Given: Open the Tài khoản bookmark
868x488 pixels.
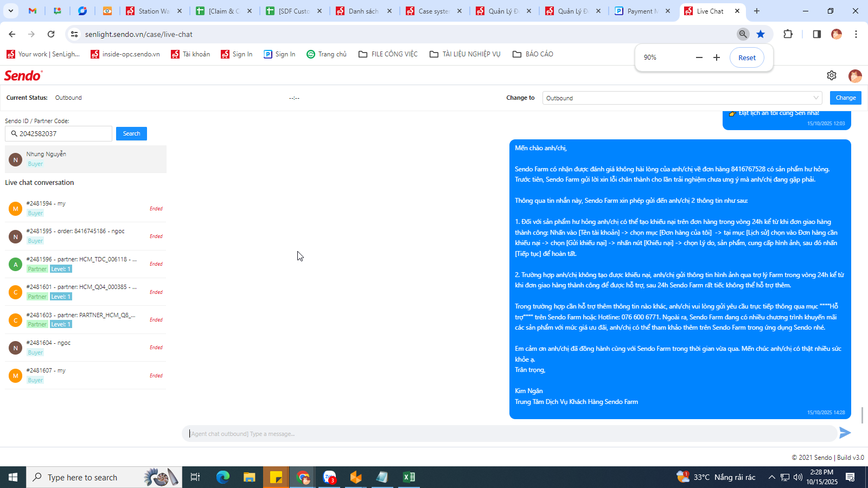Looking at the screenshot, I should (190, 54).
